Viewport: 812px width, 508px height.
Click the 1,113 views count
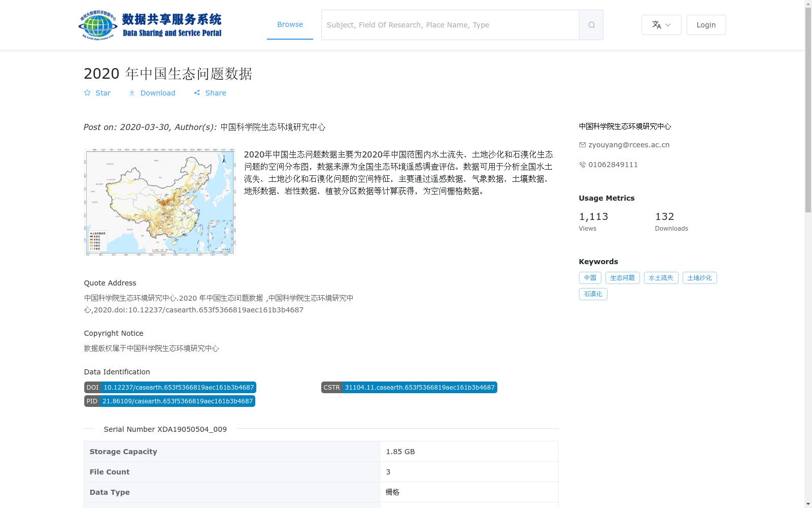pos(593,217)
